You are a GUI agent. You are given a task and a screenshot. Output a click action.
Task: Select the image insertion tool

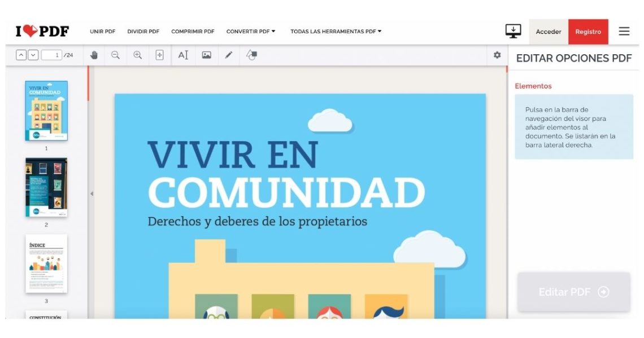point(206,55)
